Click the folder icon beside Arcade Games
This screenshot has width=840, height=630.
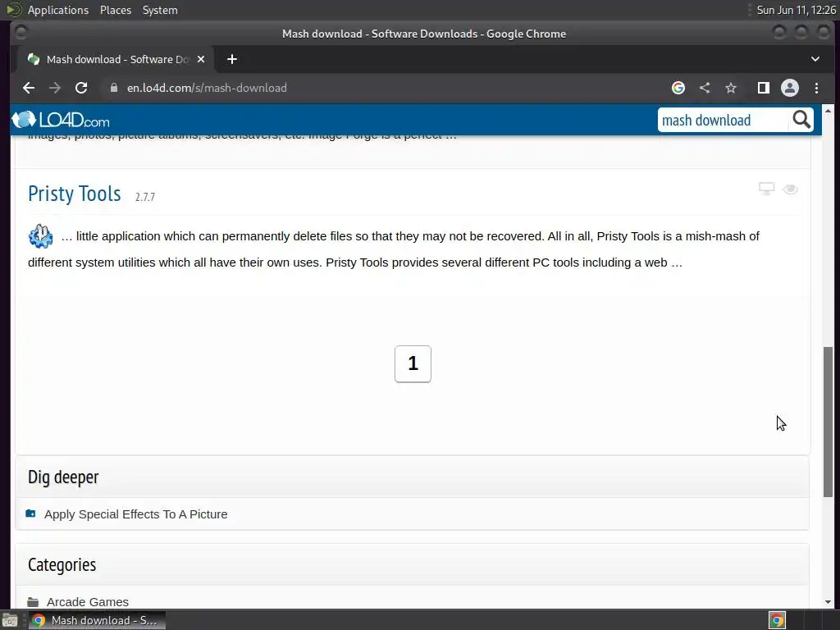click(33, 601)
